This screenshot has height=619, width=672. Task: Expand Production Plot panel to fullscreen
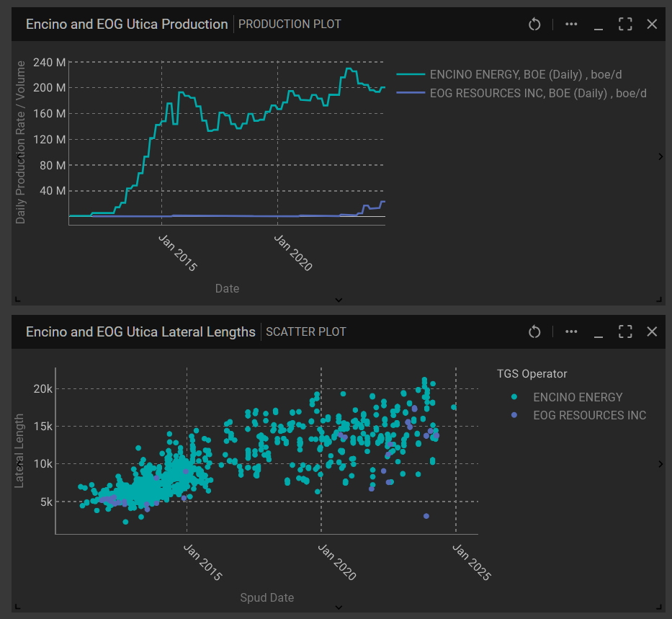tap(625, 24)
